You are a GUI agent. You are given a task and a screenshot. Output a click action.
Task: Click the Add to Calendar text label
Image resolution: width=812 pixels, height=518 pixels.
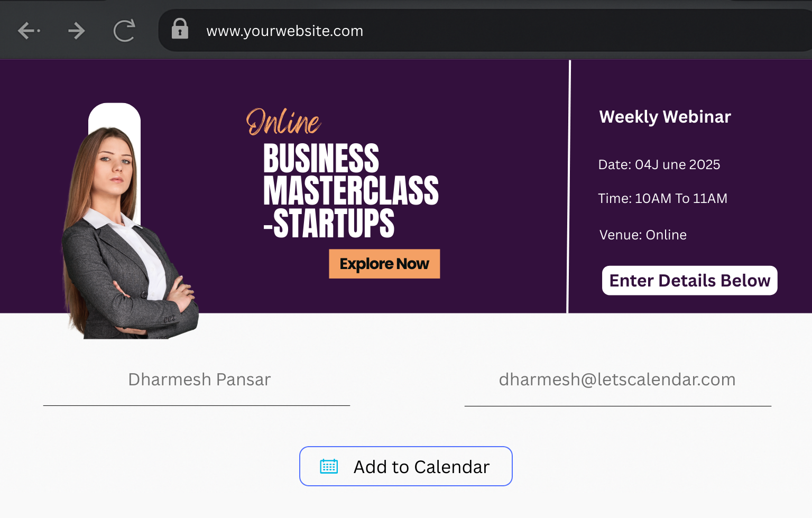(x=421, y=467)
